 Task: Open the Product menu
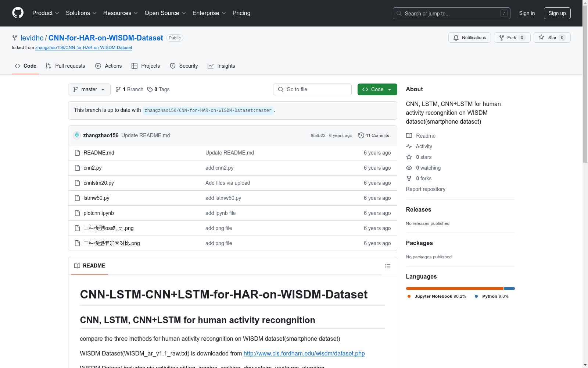tap(46, 13)
